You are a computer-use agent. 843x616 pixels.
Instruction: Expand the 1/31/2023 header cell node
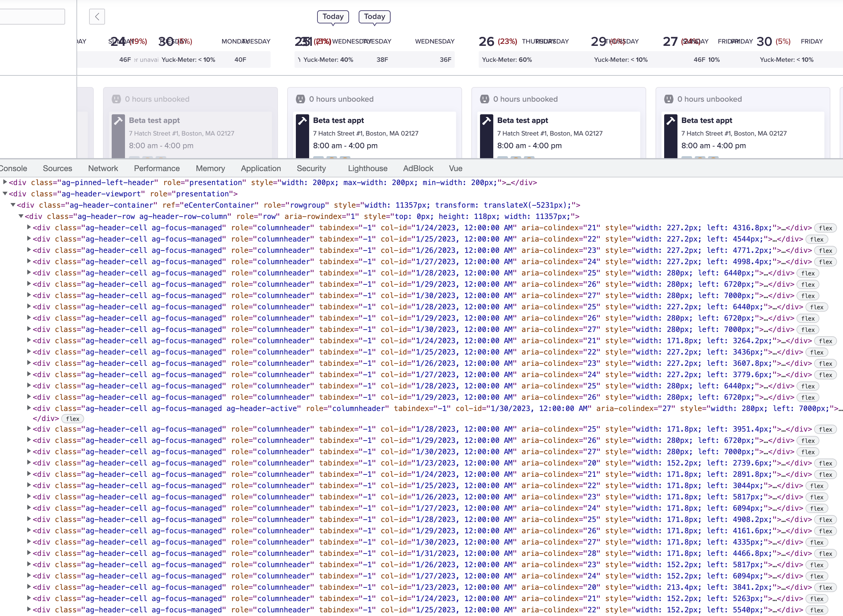click(x=29, y=553)
